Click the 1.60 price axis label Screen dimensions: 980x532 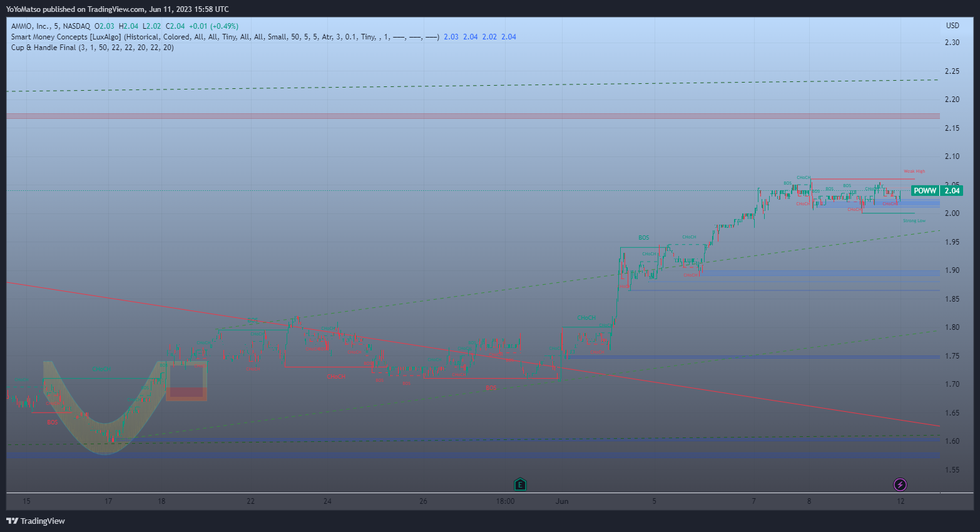(952, 441)
